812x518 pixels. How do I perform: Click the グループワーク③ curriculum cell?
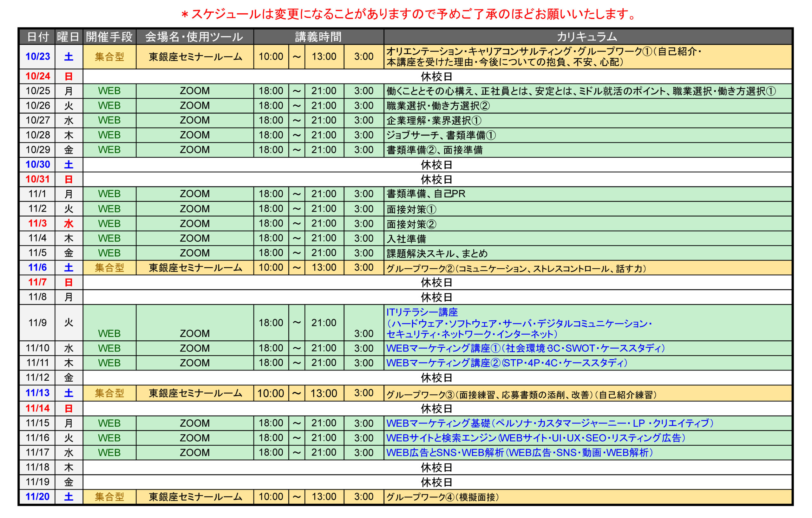pos(587,393)
